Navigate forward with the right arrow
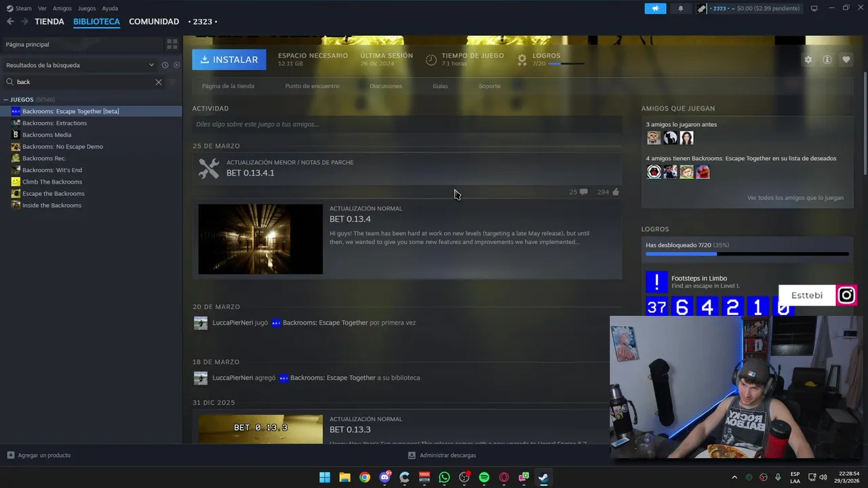 [x=24, y=22]
